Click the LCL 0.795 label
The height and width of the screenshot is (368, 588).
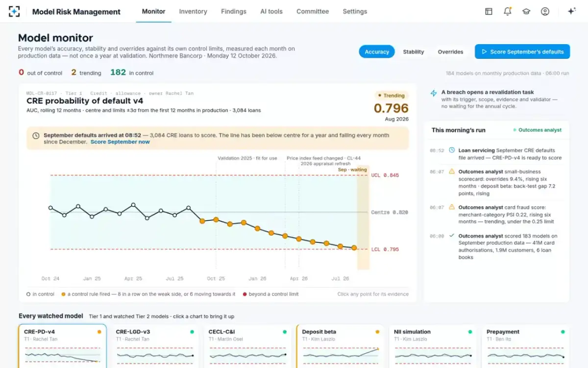coord(385,249)
